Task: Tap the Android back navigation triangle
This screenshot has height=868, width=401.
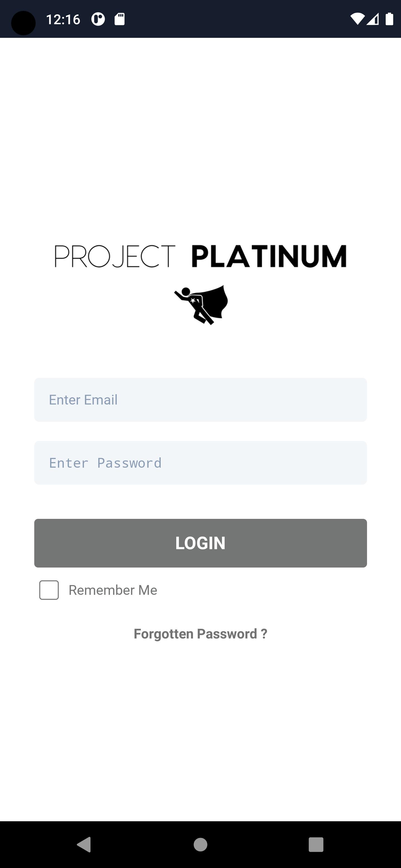Action: (x=84, y=844)
